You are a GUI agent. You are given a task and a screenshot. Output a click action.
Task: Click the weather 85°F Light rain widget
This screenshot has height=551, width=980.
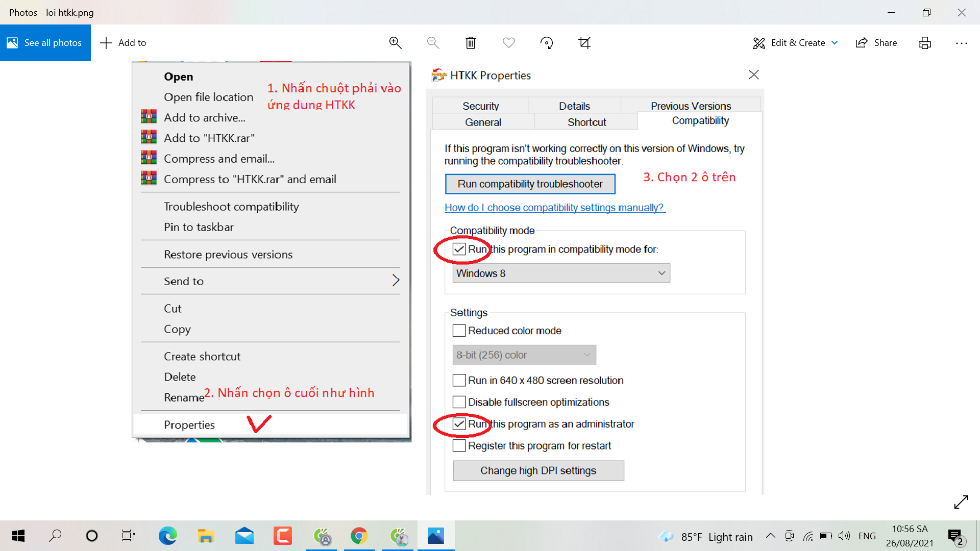click(x=706, y=537)
